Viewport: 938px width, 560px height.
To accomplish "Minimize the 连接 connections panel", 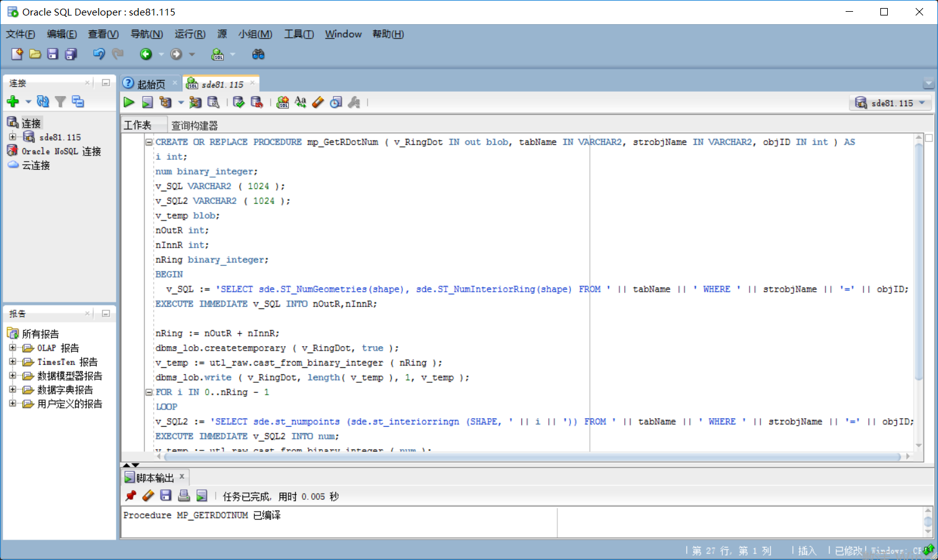I will pos(106,83).
